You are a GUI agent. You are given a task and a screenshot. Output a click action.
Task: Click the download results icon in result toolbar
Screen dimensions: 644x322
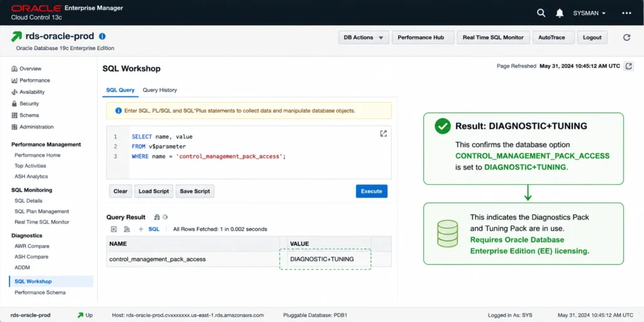pyautogui.click(x=114, y=229)
